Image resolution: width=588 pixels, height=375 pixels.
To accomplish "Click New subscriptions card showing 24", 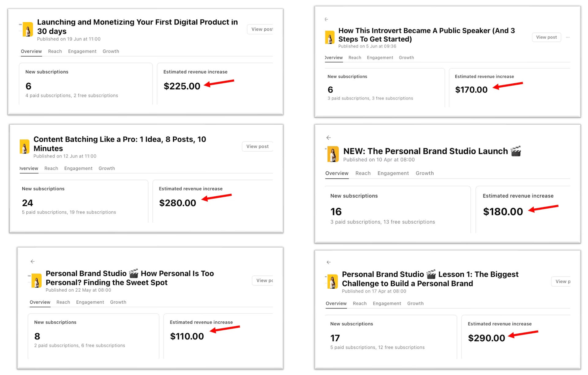I will pos(83,201).
